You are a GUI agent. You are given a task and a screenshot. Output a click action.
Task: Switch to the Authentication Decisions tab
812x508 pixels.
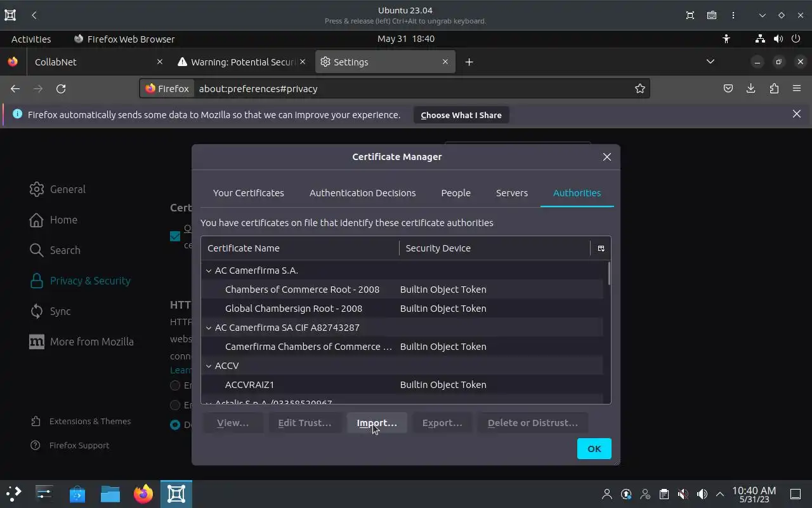pyautogui.click(x=362, y=193)
